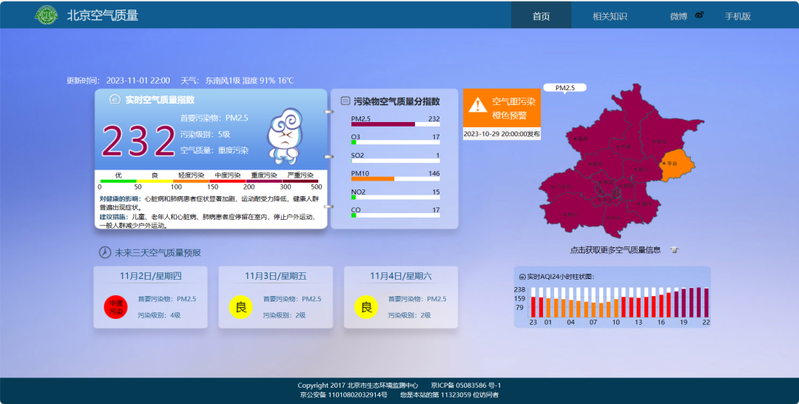This screenshot has width=799, height=404.
Task: Click the yellow 良 circle for 11月4日
Action: [366, 307]
